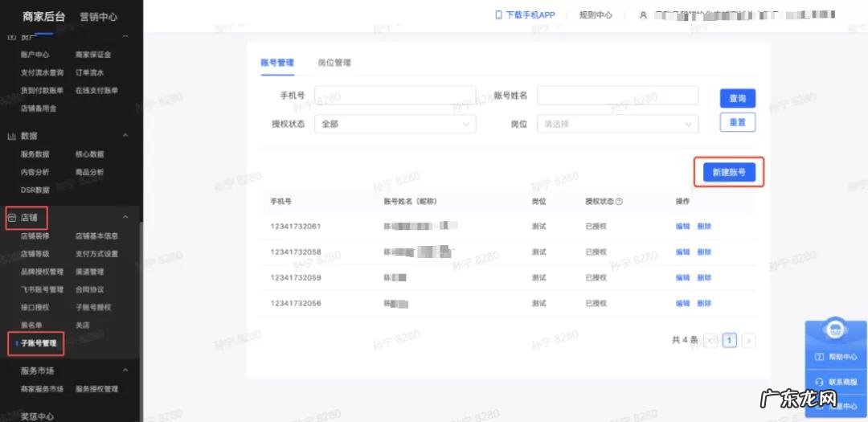Open the 营销中心 top tab

[x=99, y=17]
